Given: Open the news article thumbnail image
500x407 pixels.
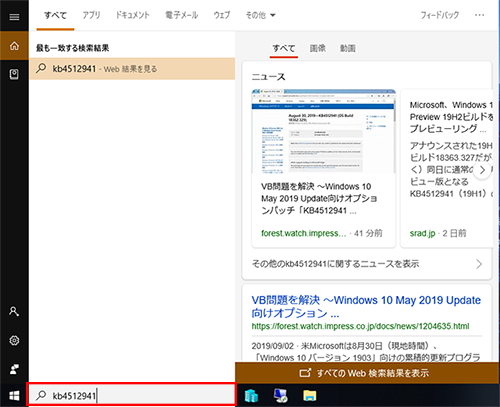Looking at the screenshot, I should [324, 131].
